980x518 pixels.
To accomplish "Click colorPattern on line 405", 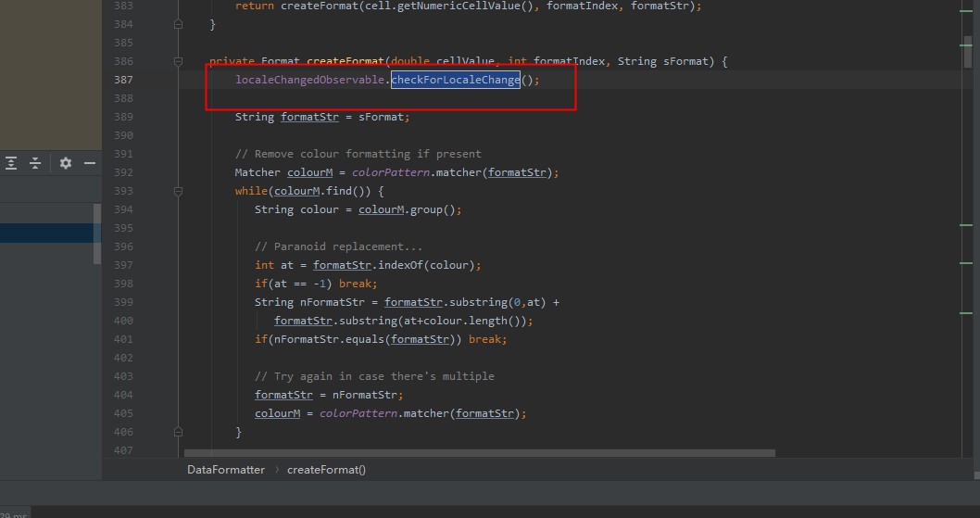I will [358, 413].
